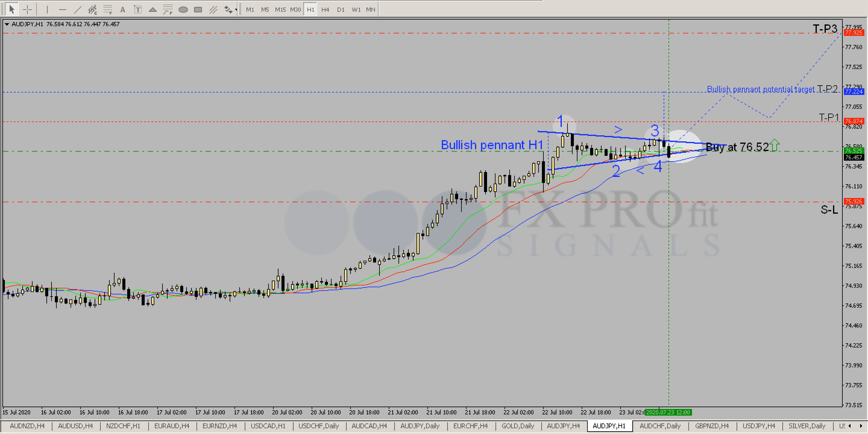Switch chart to H4 timeframe
This screenshot has width=868, height=434.
[x=325, y=9]
